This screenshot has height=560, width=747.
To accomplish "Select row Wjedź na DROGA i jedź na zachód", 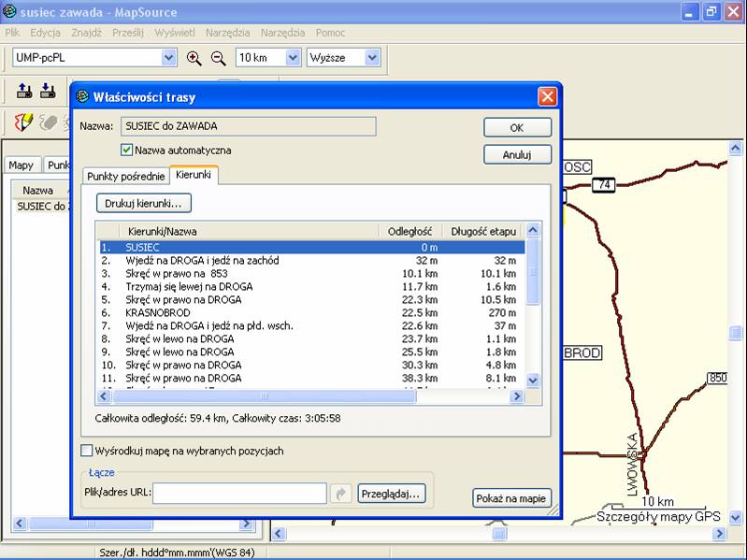I will [x=311, y=261].
